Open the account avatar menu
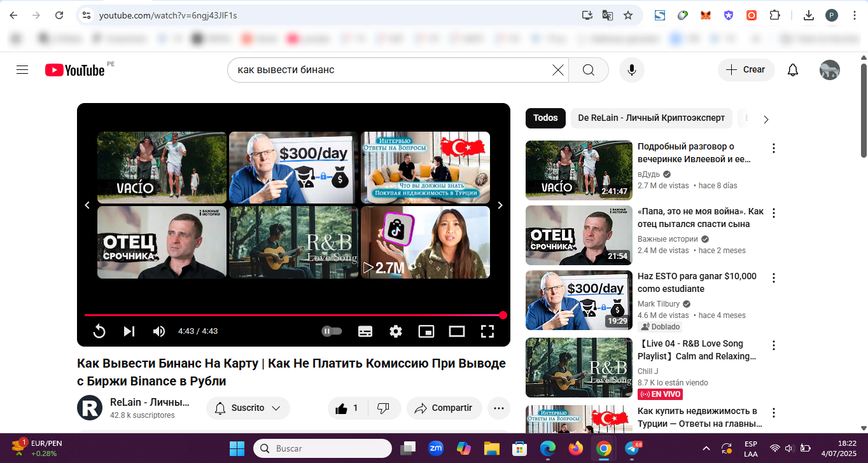 (x=830, y=70)
